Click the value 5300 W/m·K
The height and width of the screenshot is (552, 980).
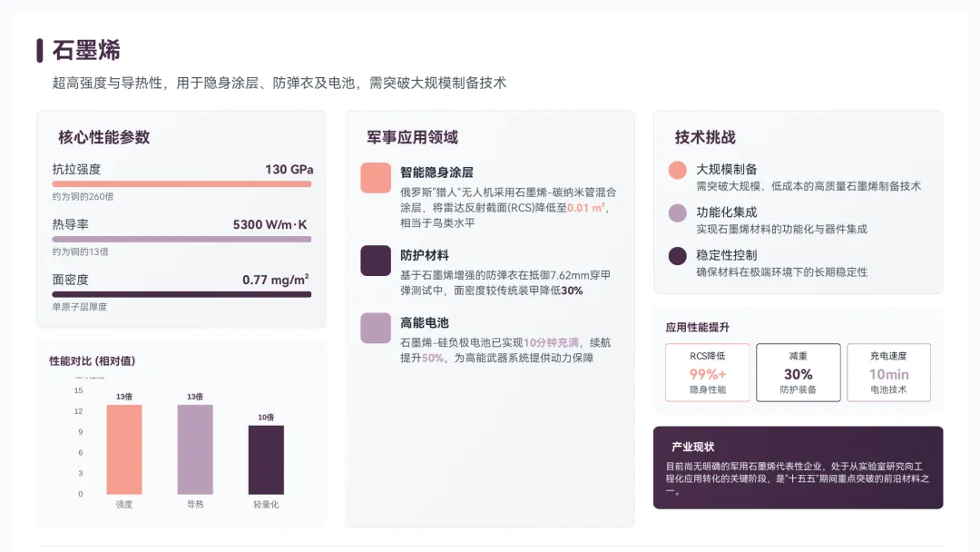tap(270, 224)
